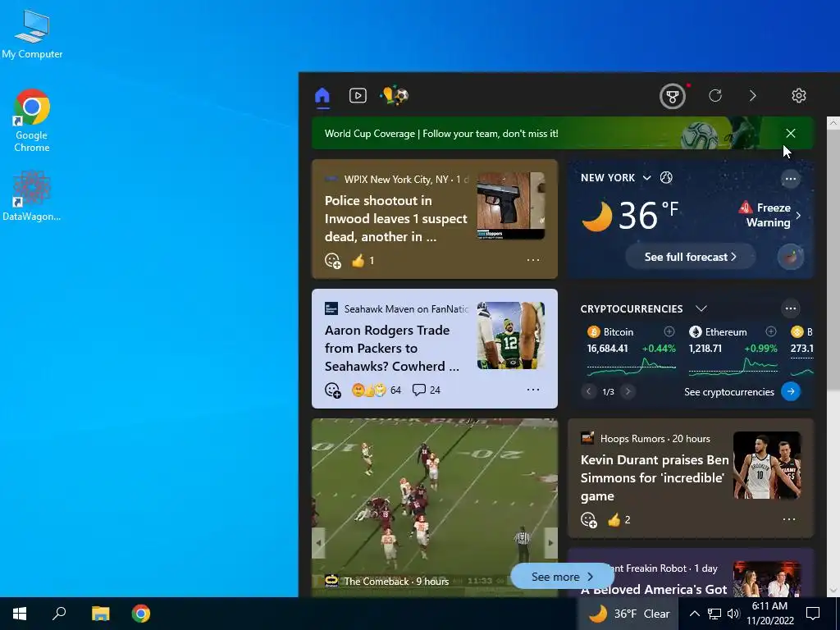
Task: Add Bitcoin to watchlist
Action: pos(669,331)
